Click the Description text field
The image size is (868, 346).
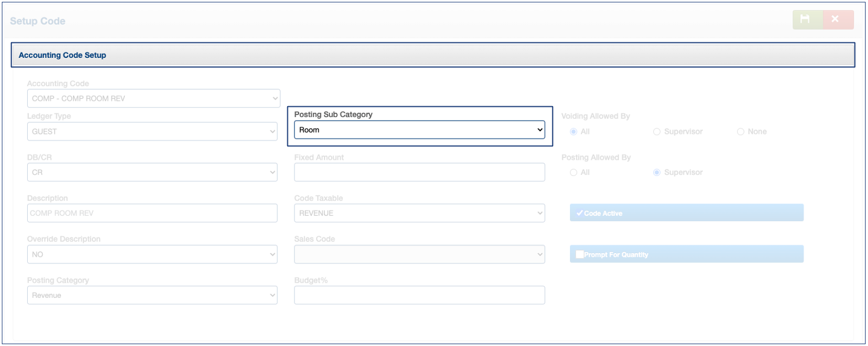pos(152,213)
